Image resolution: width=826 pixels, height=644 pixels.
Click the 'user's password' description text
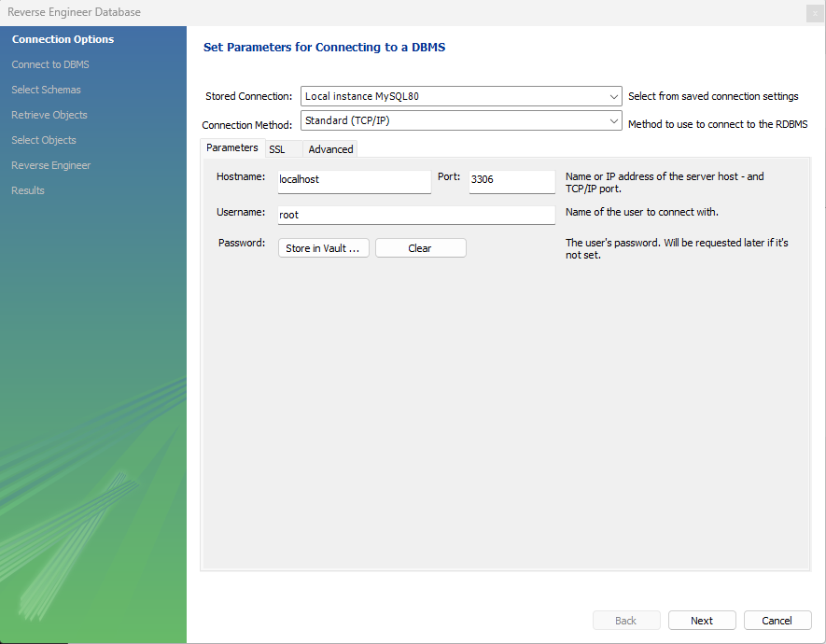(x=677, y=248)
